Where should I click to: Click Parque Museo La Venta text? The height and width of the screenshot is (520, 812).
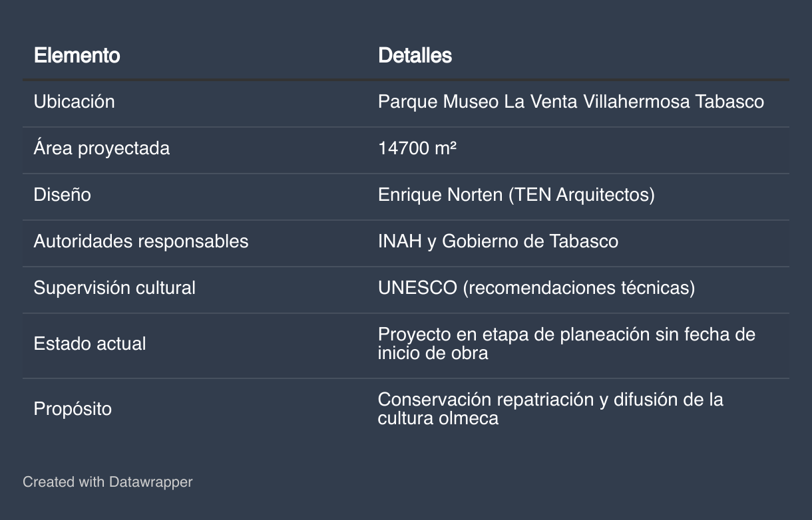[478, 102]
